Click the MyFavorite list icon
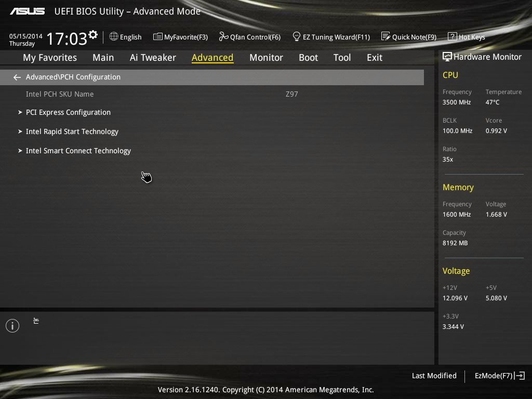This screenshot has width=532, height=399. [158, 37]
